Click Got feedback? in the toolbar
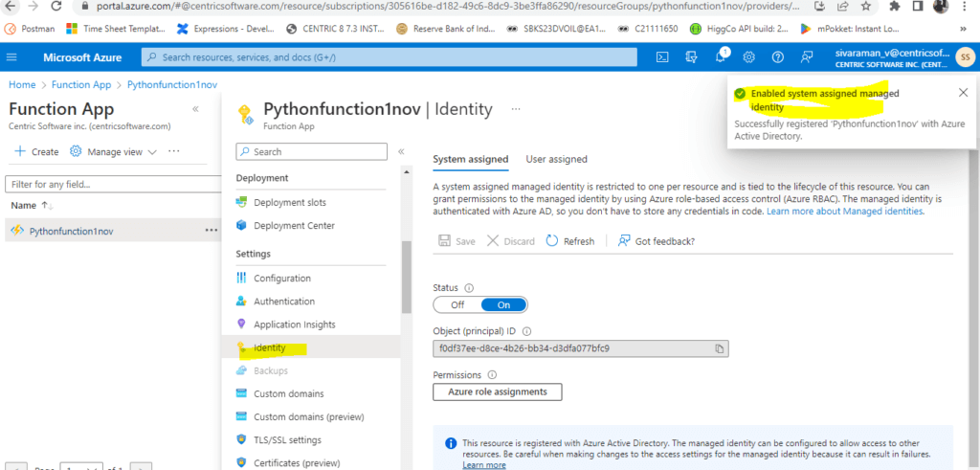Viewport: 980px width, 470px height. tap(657, 241)
